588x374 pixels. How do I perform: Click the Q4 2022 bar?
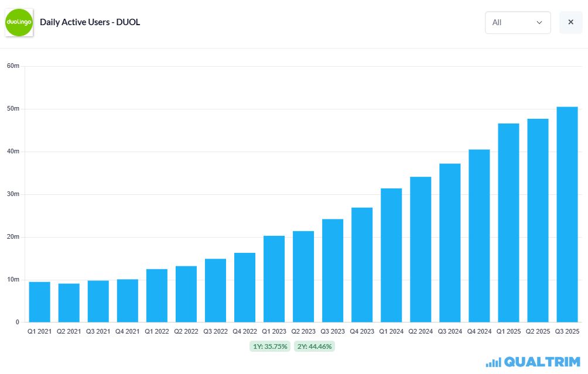click(245, 287)
